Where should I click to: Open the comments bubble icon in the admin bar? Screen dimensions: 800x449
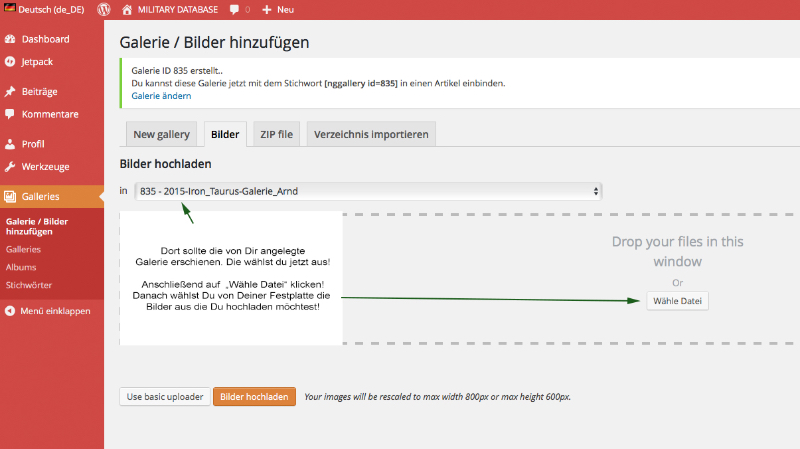pyautogui.click(x=234, y=10)
